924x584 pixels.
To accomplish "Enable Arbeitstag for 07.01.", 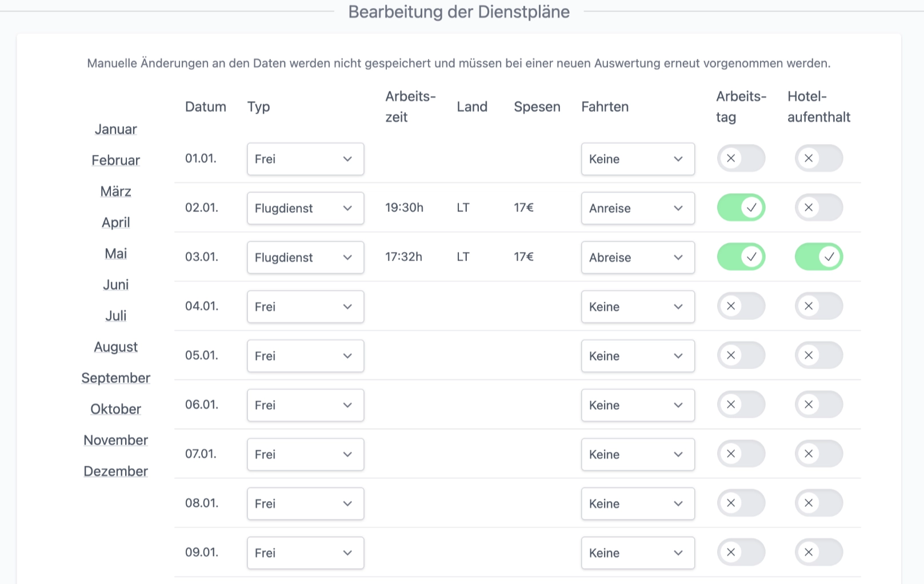I will (741, 454).
